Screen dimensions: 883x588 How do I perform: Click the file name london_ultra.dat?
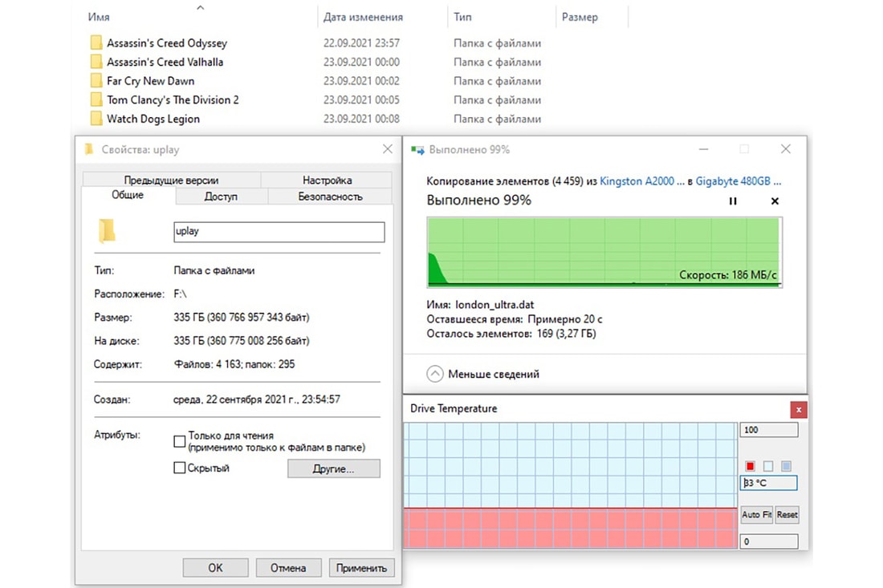point(494,304)
